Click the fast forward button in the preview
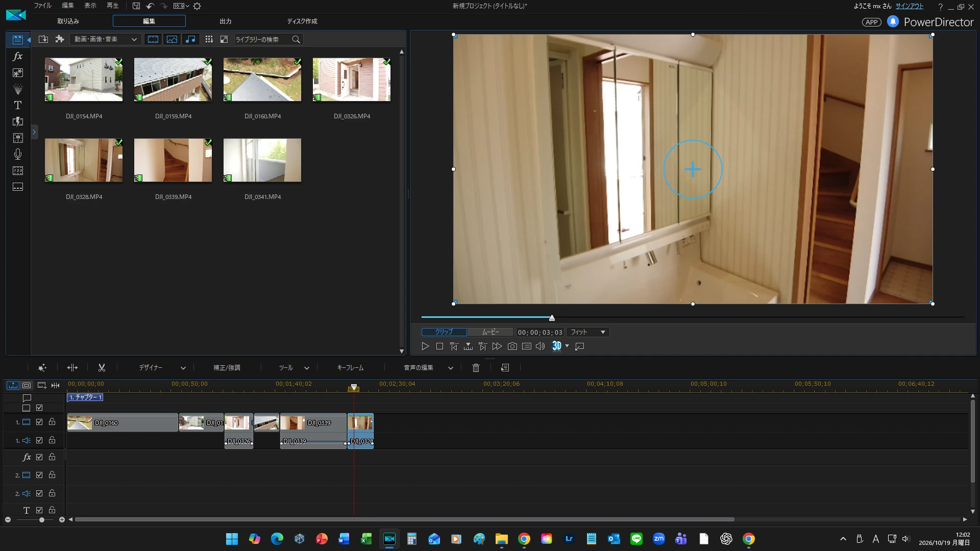980x551 pixels. [497, 346]
